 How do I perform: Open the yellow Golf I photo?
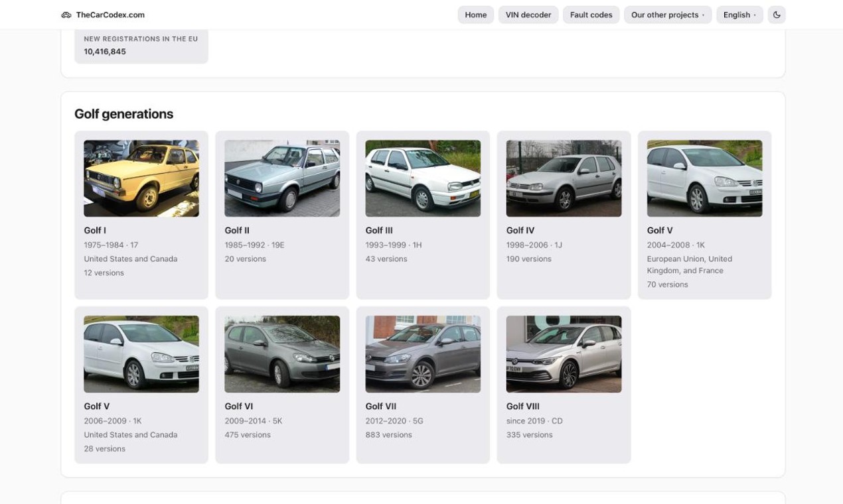point(141,178)
